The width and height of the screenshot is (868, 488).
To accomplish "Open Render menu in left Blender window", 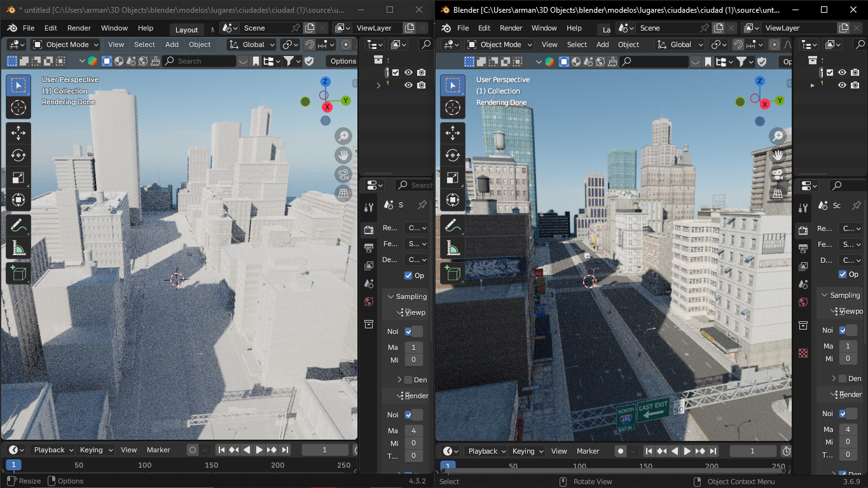I will click(x=79, y=28).
